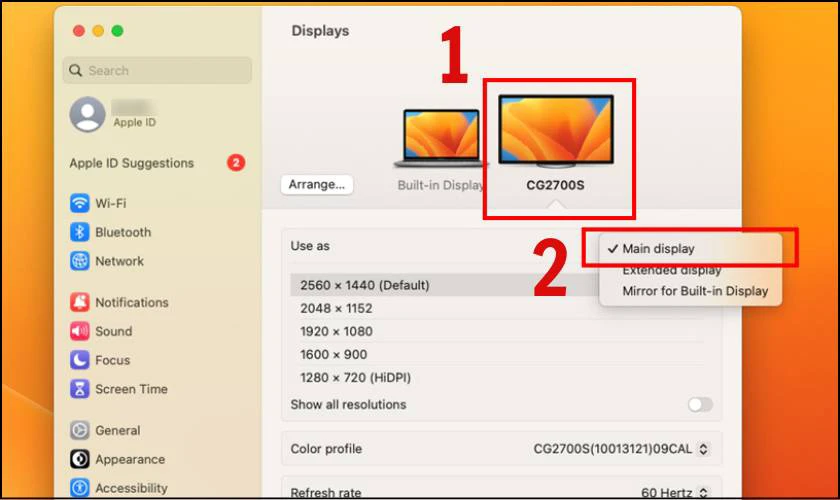Choose Main display from popup menu
This screenshot has height=500, width=840.
[658, 249]
